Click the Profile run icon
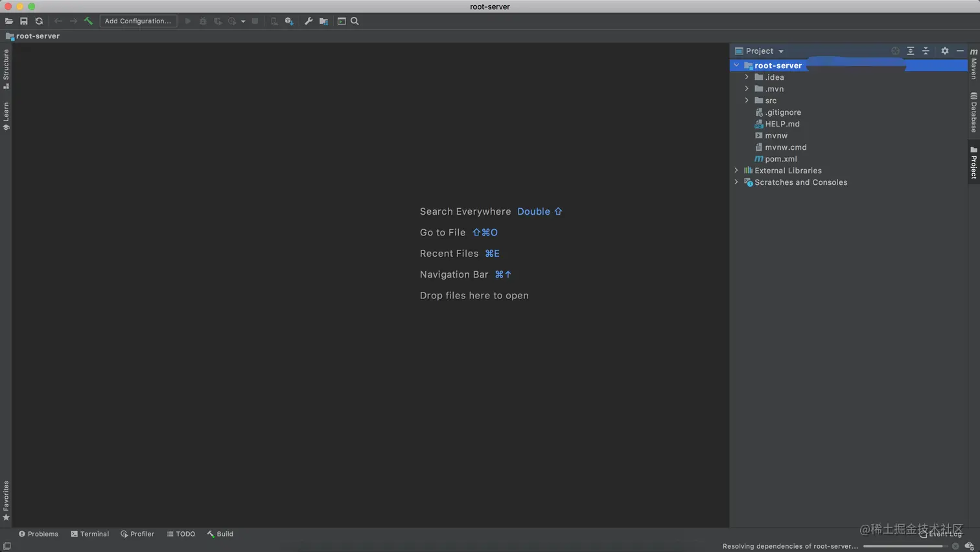The width and height of the screenshot is (980, 552). pos(232,21)
